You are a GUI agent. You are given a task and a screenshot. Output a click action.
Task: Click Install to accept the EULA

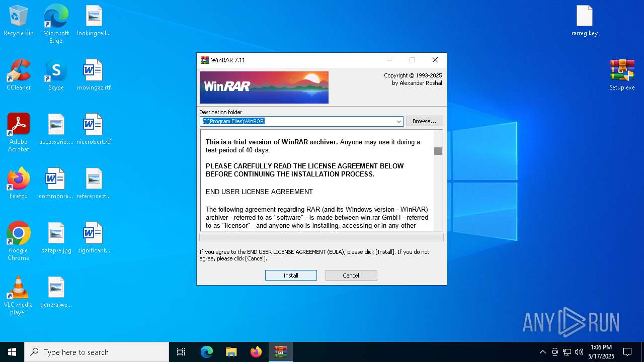click(x=291, y=276)
